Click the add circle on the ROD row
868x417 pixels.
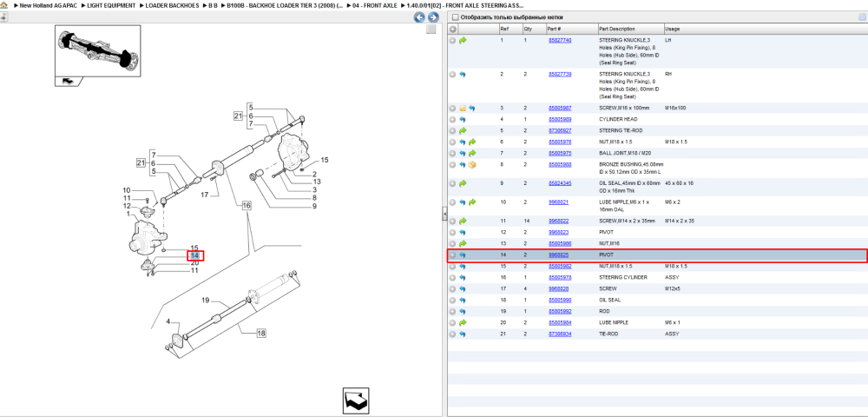click(453, 311)
